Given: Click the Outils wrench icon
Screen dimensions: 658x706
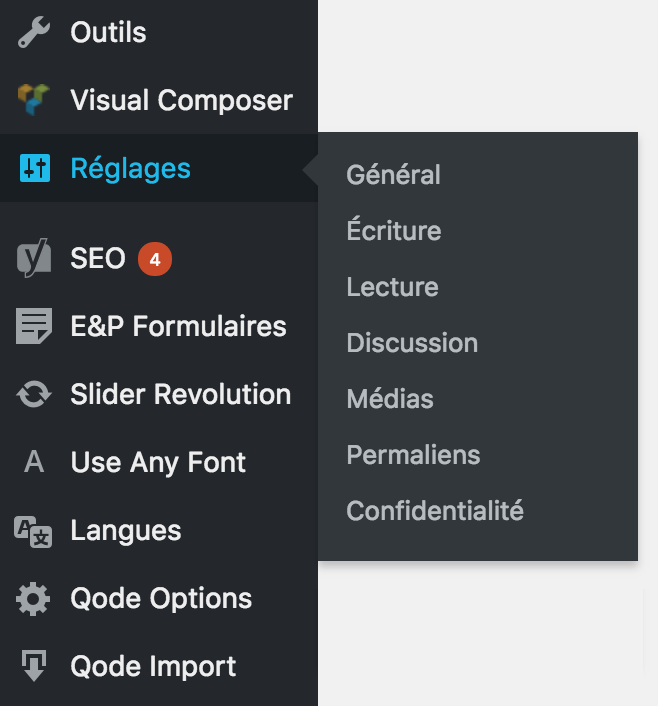Looking at the screenshot, I should 33,33.
